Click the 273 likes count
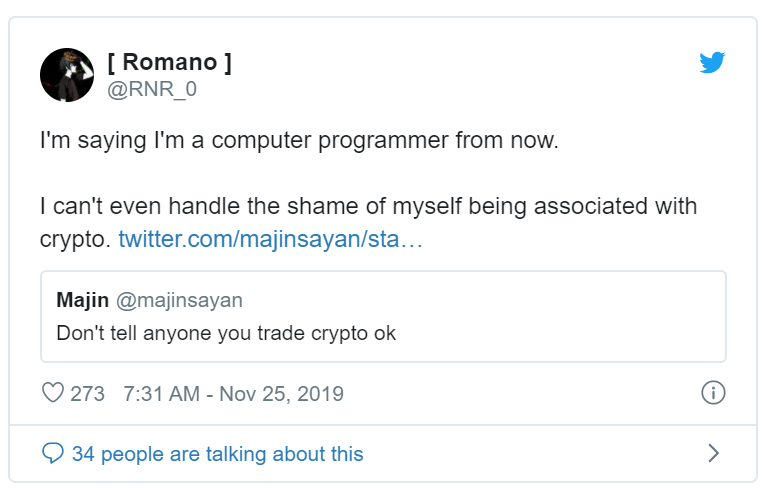Image resolution: width=770 pixels, height=499 pixels. tap(88, 394)
